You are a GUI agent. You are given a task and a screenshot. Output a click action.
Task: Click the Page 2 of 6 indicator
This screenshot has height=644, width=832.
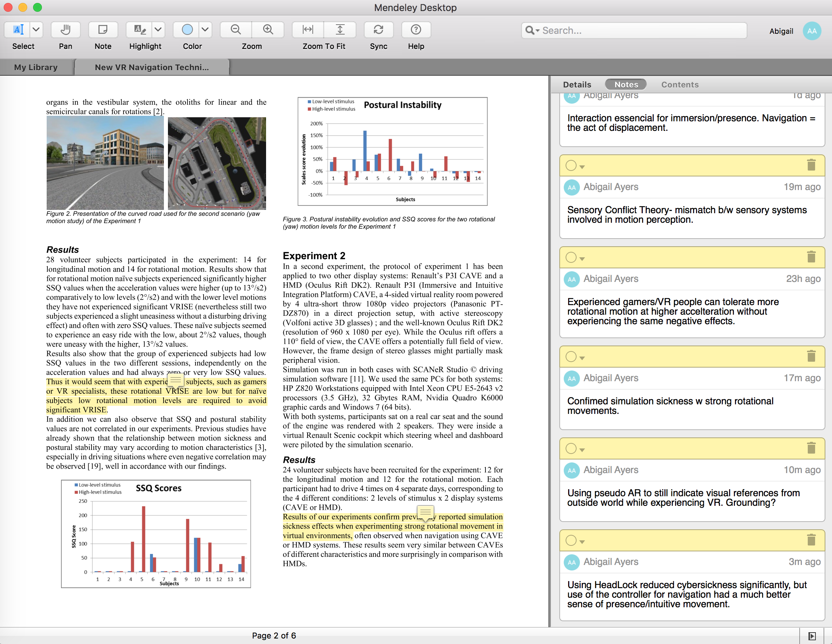pyautogui.click(x=274, y=636)
